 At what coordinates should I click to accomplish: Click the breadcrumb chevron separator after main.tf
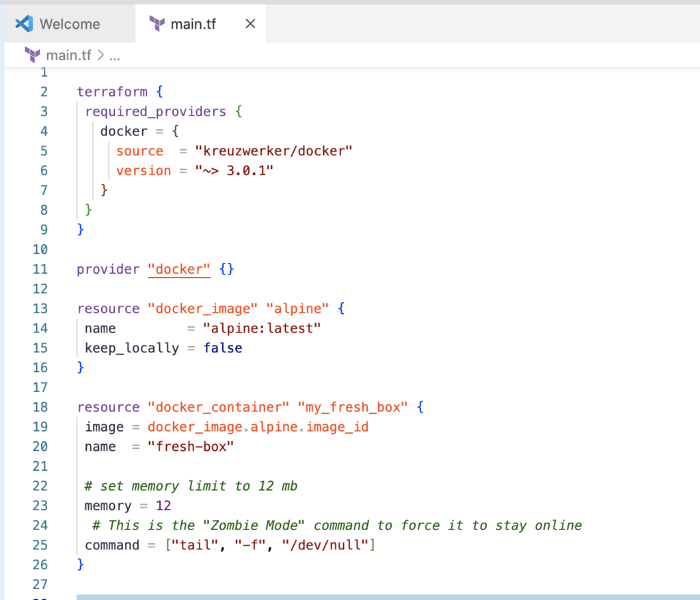100,55
